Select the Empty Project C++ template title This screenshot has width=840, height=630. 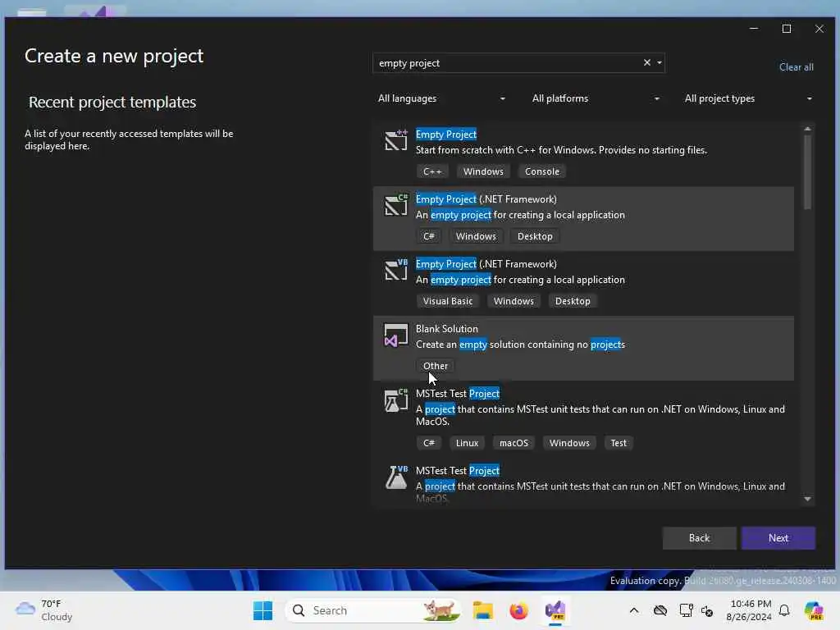(445, 135)
